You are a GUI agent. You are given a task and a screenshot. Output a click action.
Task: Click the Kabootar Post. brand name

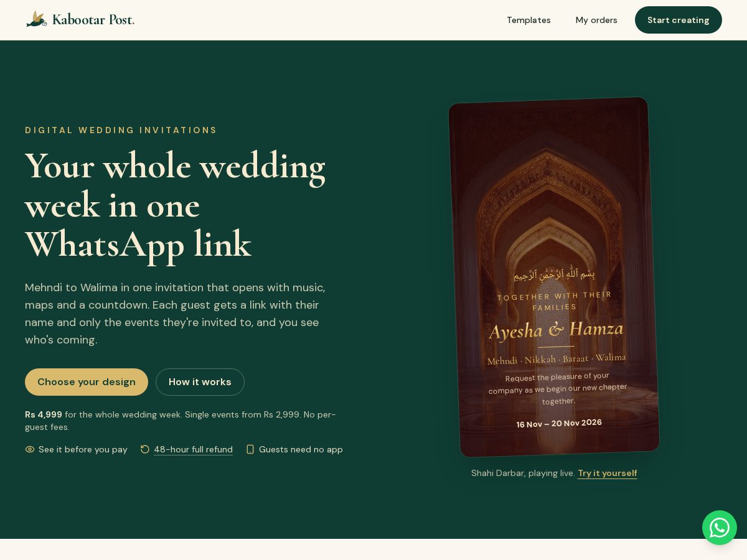click(x=93, y=19)
